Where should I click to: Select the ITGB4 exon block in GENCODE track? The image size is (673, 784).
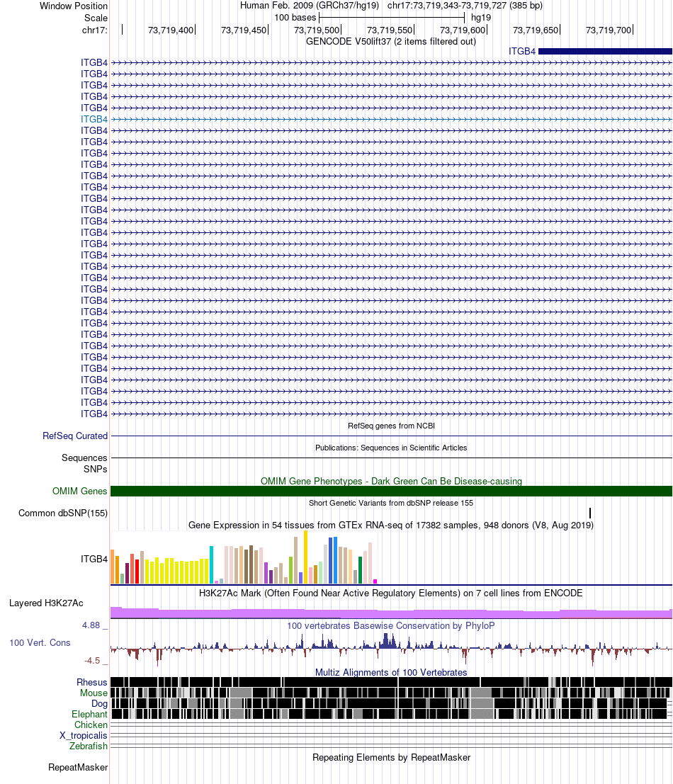tap(605, 51)
